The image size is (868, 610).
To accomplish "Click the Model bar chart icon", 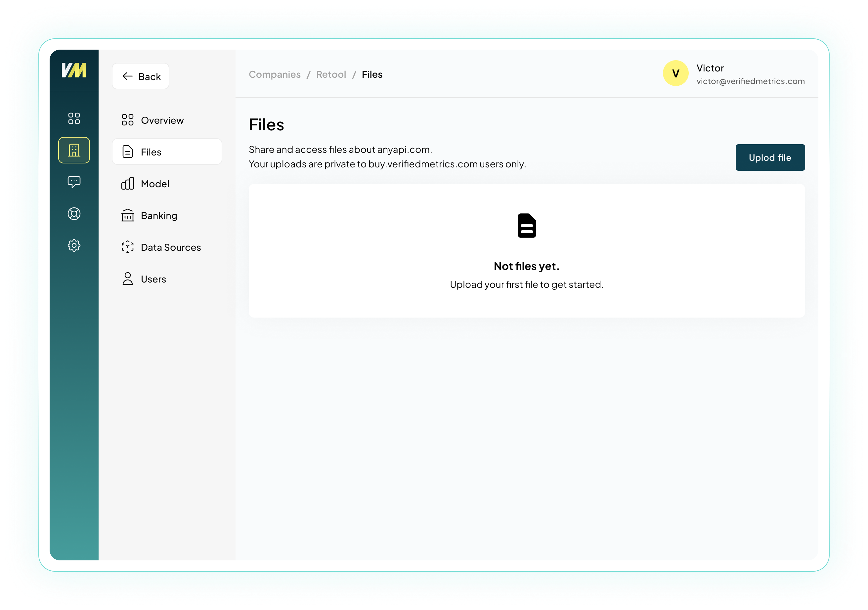I will pyautogui.click(x=127, y=184).
